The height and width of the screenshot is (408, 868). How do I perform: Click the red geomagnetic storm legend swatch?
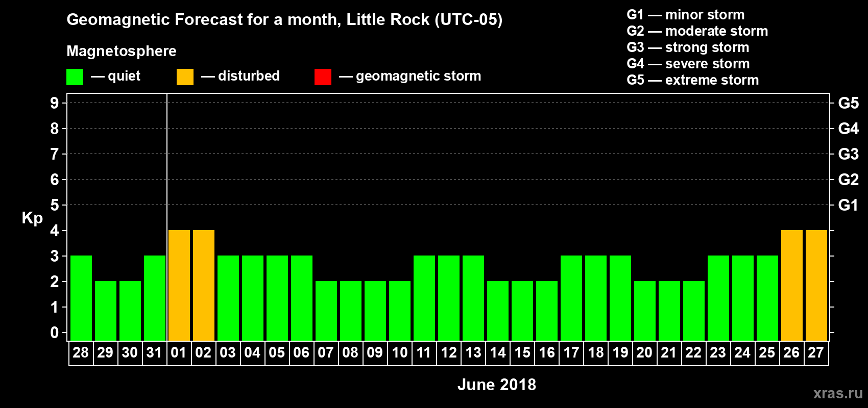click(323, 77)
